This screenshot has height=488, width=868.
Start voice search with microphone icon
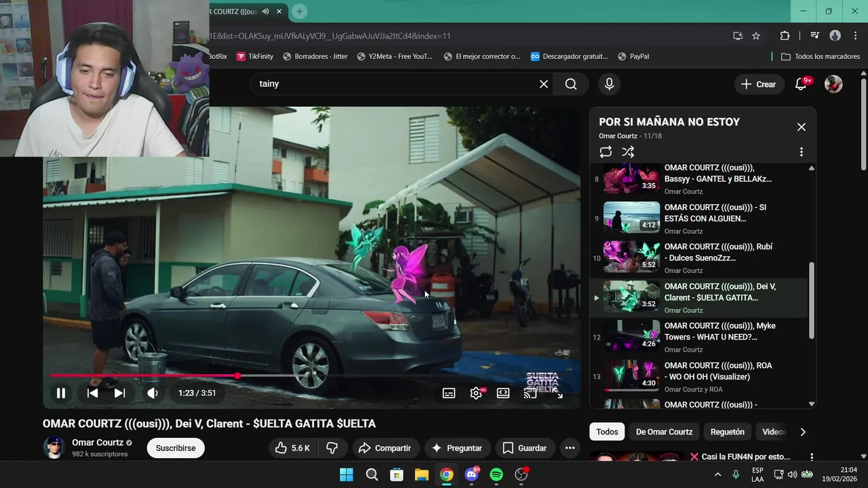pos(609,84)
